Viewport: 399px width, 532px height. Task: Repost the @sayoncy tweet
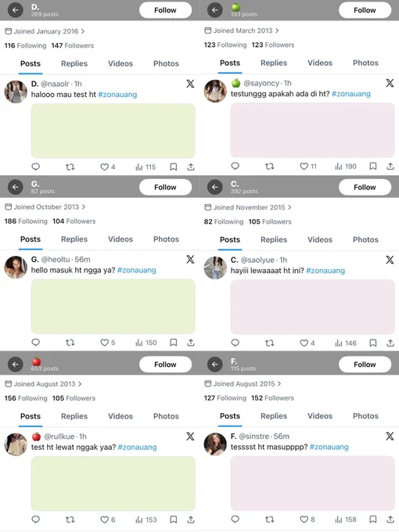pos(270,166)
